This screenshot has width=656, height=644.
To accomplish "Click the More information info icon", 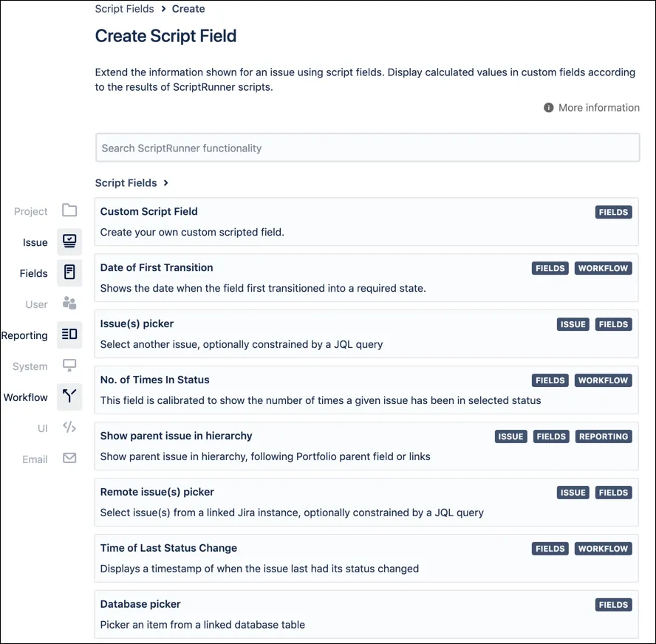I will point(548,108).
